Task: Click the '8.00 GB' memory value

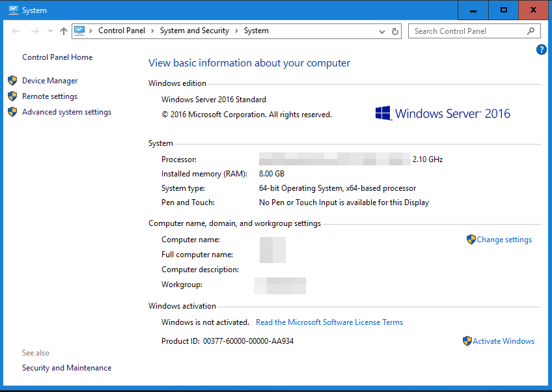Action: pos(271,174)
